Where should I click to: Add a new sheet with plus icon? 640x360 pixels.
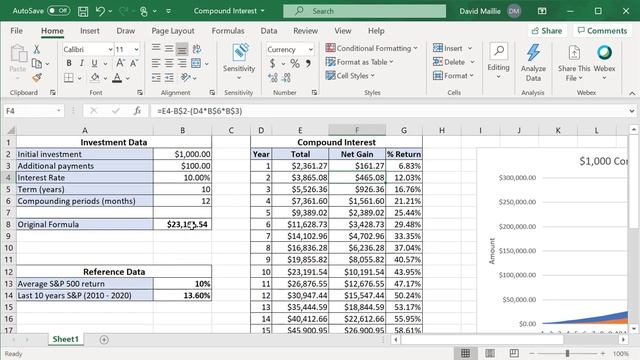(104, 340)
